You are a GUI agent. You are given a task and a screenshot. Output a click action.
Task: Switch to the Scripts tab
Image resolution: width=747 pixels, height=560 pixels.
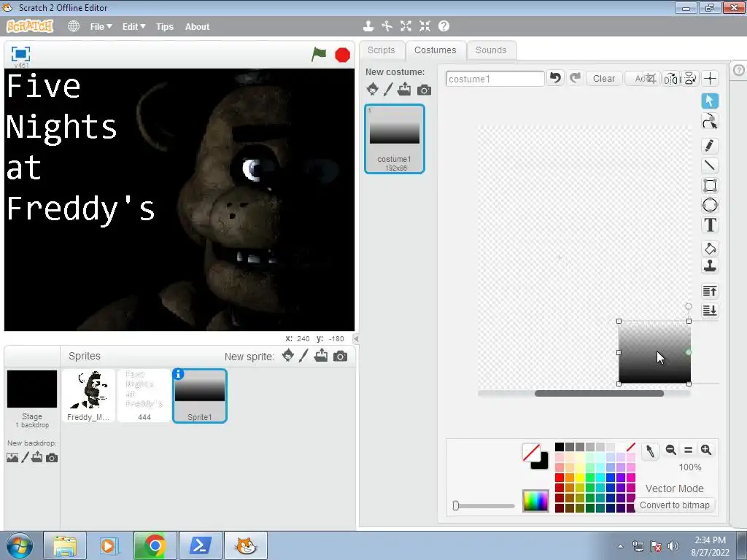pyautogui.click(x=381, y=50)
